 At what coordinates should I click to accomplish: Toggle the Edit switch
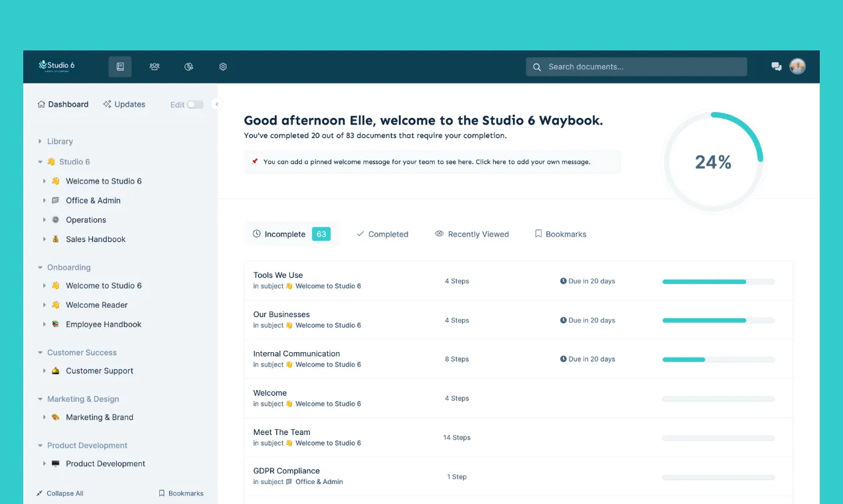point(195,105)
